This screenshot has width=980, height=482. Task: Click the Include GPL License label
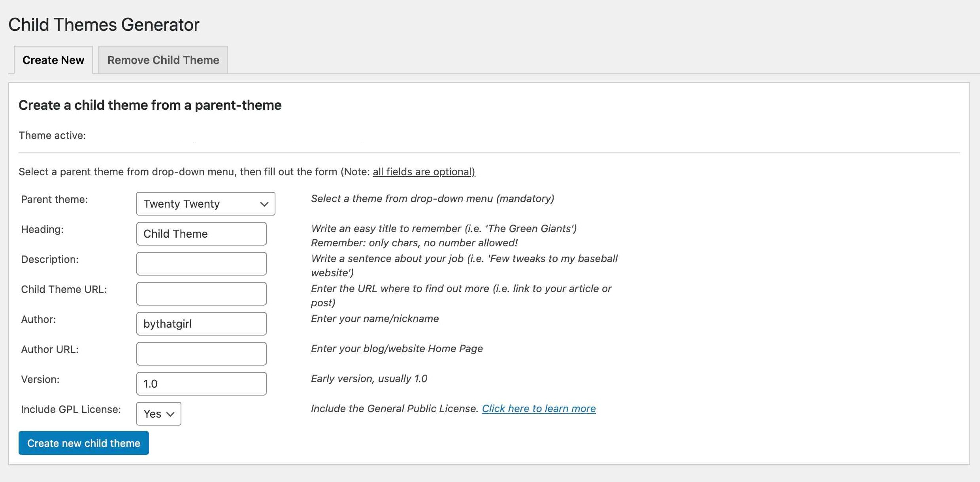point(71,409)
